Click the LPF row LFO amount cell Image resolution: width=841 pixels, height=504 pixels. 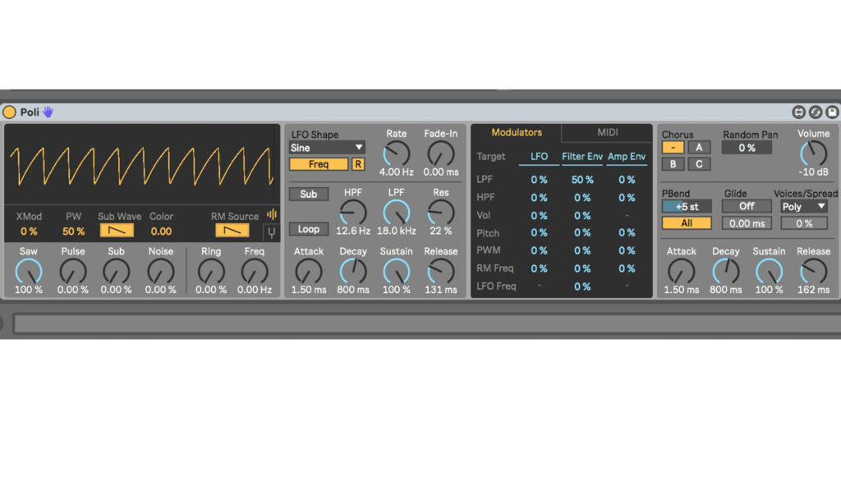click(x=539, y=180)
